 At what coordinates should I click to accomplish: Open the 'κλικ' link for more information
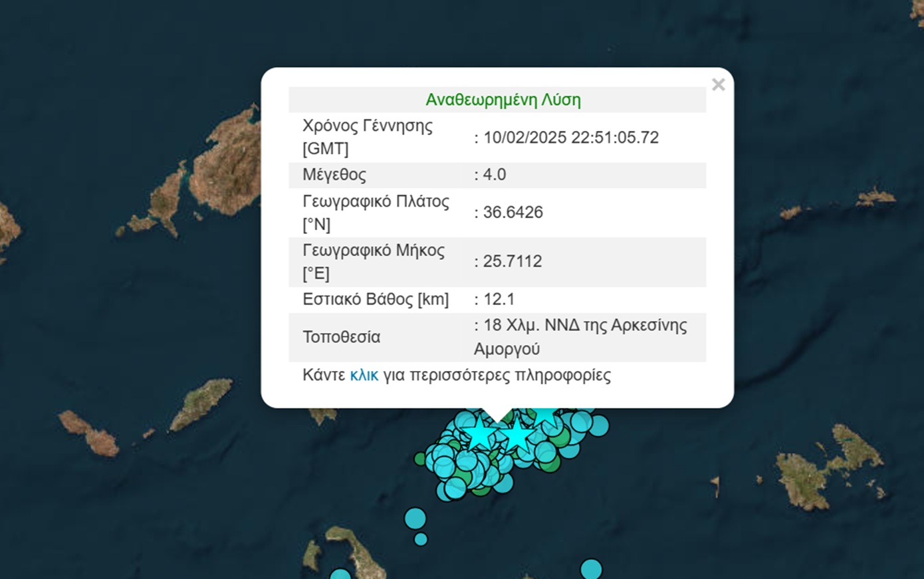coord(364,375)
